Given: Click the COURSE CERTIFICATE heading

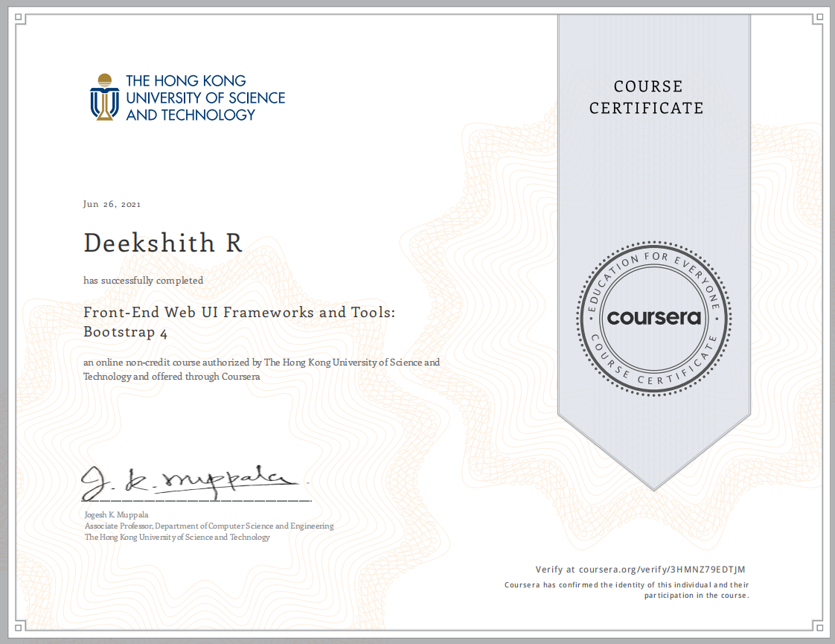Looking at the screenshot, I should pyautogui.click(x=647, y=97).
